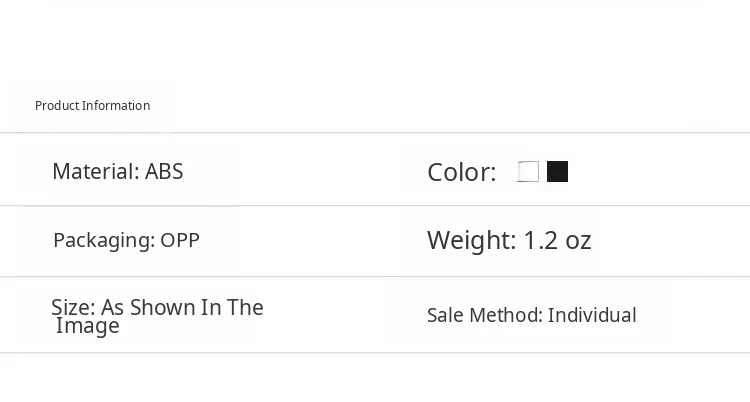Click the word "Product" in the heading
Image resolution: width=750 pixels, height=402 pixels.
tap(57, 106)
